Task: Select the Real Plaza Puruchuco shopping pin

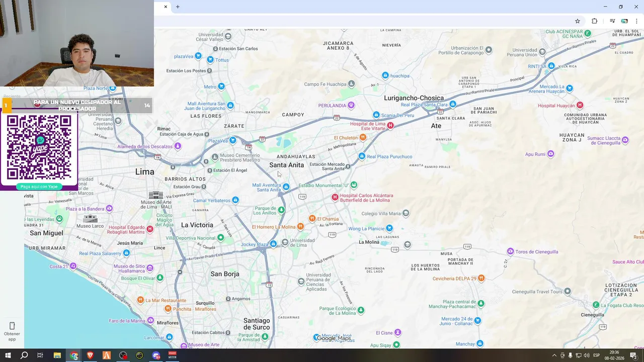Action: (362, 156)
